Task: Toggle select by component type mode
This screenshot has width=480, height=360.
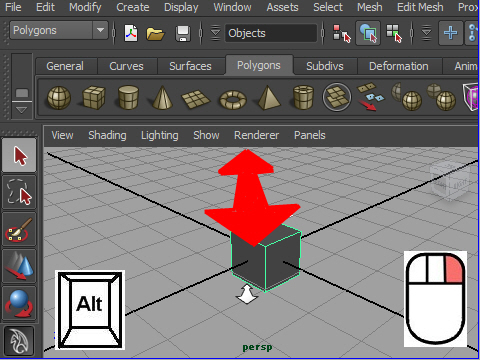Action: pyautogui.click(x=394, y=33)
